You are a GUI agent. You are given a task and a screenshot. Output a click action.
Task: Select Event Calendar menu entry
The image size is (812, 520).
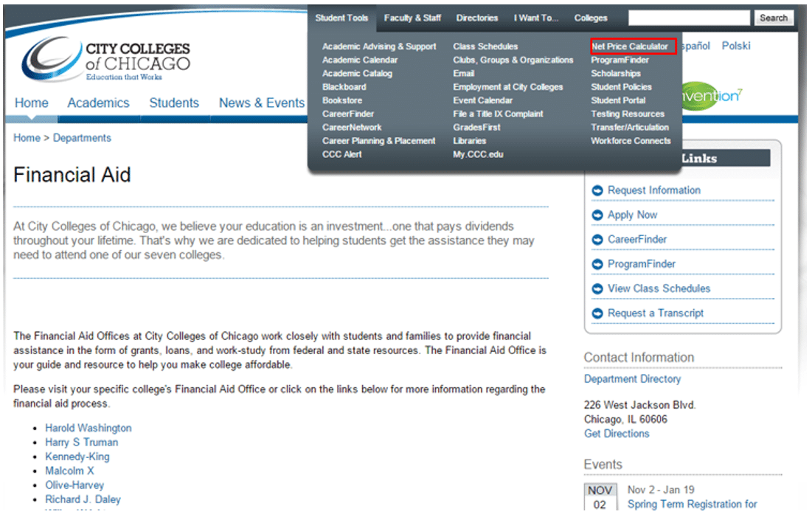[x=483, y=100]
